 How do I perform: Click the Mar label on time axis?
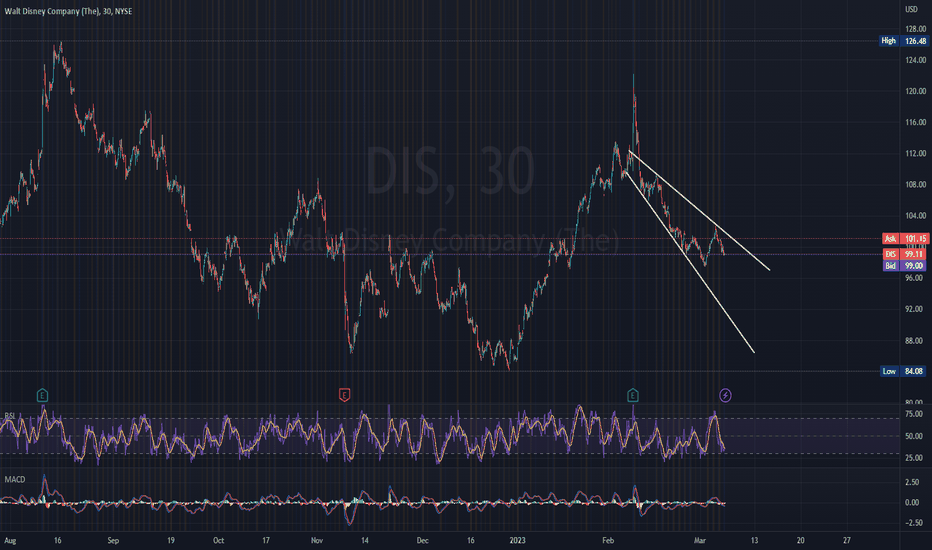click(700, 540)
